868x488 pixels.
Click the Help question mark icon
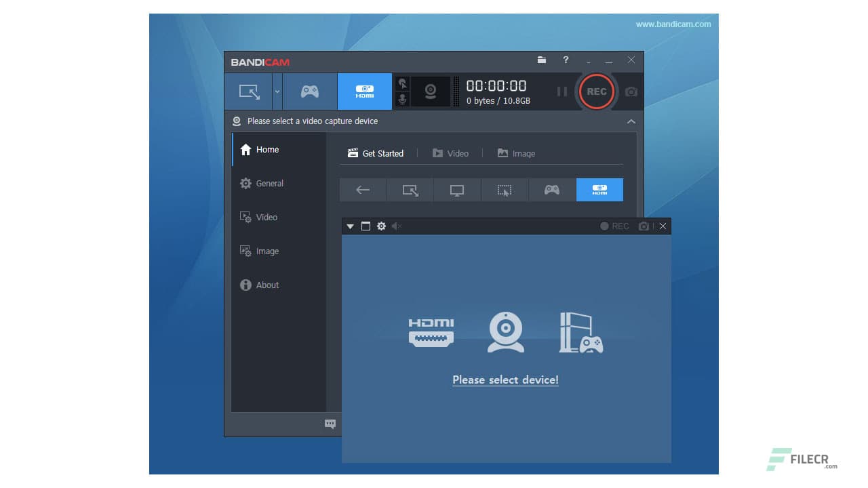566,60
